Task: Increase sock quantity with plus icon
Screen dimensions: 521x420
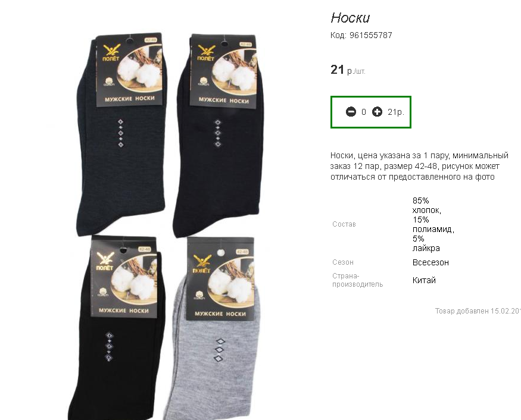Action: point(377,112)
